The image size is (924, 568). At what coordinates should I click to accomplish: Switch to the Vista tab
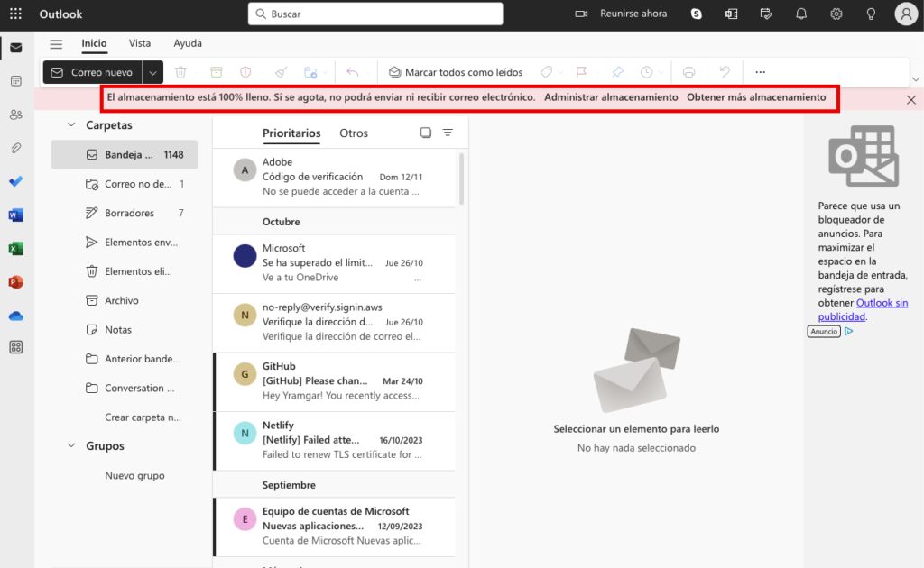point(140,43)
